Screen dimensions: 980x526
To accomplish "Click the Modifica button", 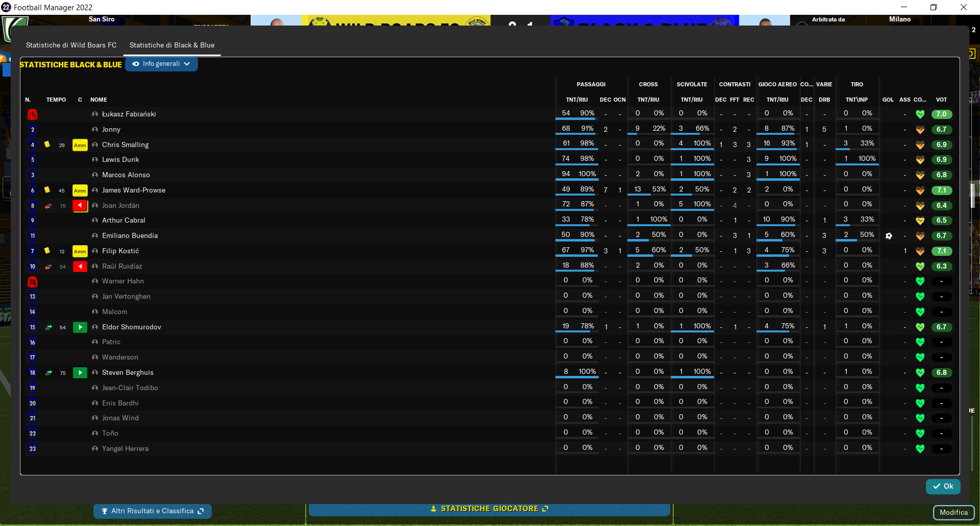I will point(953,513).
